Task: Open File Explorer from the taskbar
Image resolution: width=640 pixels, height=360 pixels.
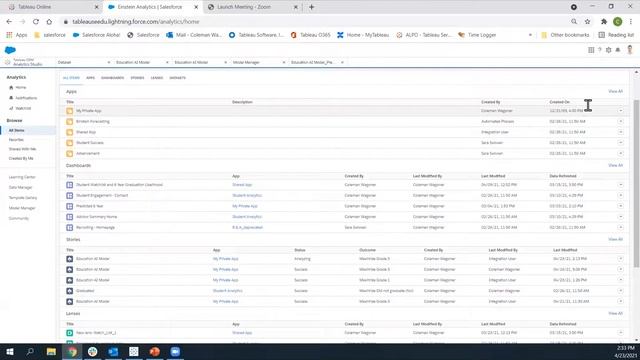Action: 51,351
